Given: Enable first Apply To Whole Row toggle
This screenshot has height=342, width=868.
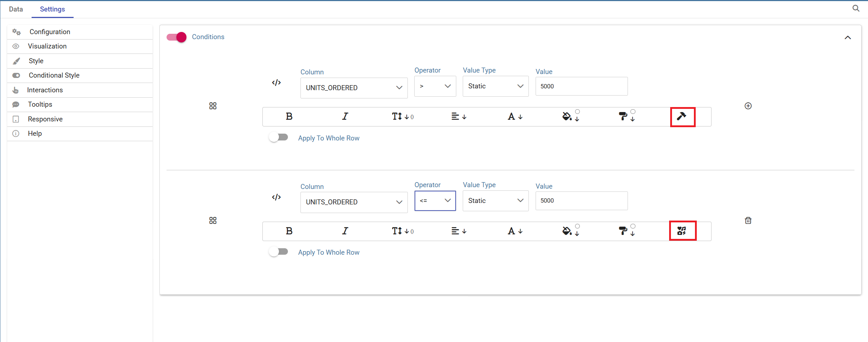Looking at the screenshot, I should (279, 138).
